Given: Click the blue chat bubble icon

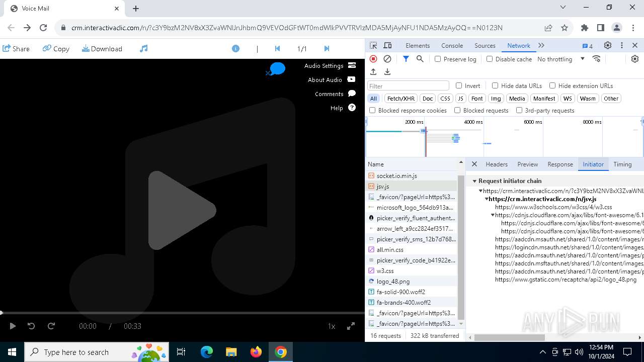Looking at the screenshot, I should tap(277, 68).
